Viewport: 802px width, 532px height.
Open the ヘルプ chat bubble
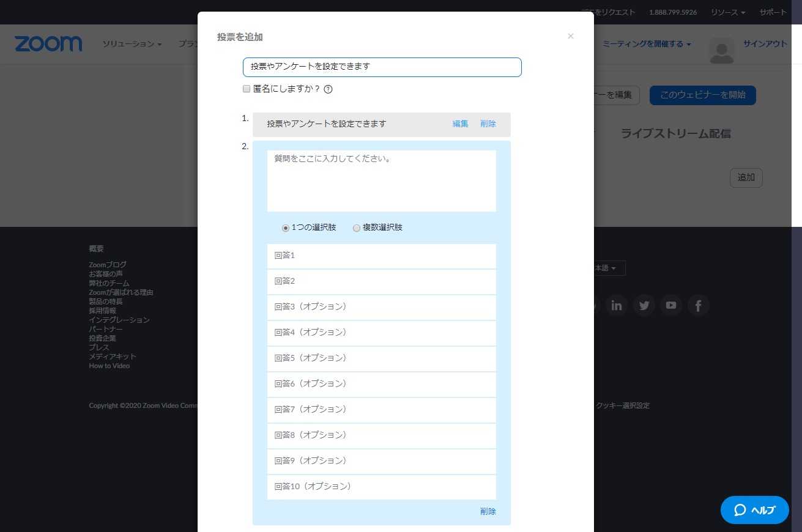[x=755, y=510]
